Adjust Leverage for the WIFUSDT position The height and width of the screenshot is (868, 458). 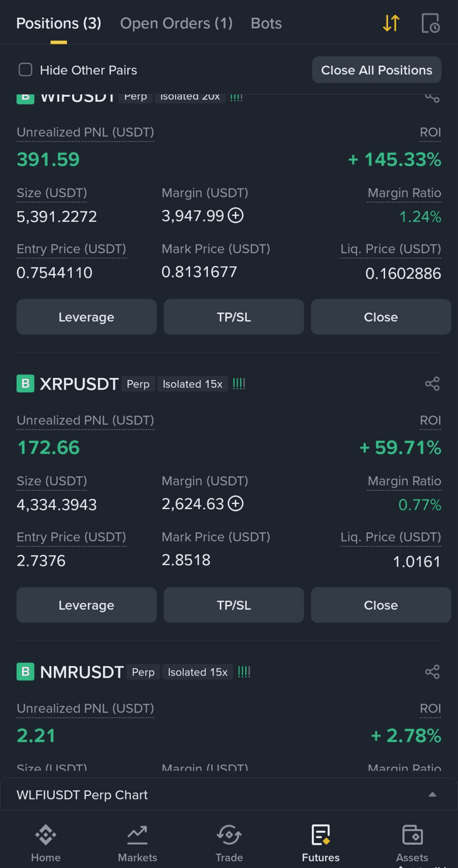pos(86,317)
